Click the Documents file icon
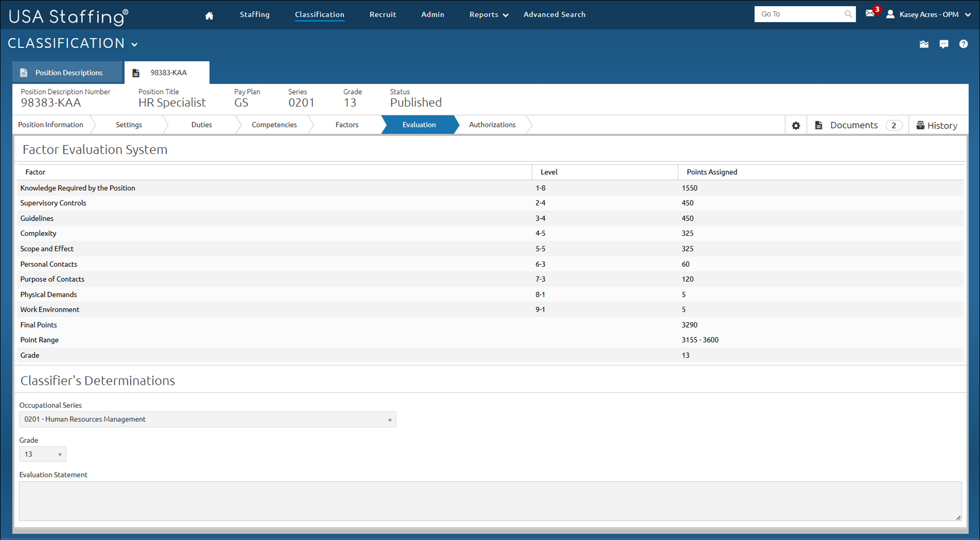The width and height of the screenshot is (980, 540). click(818, 125)
